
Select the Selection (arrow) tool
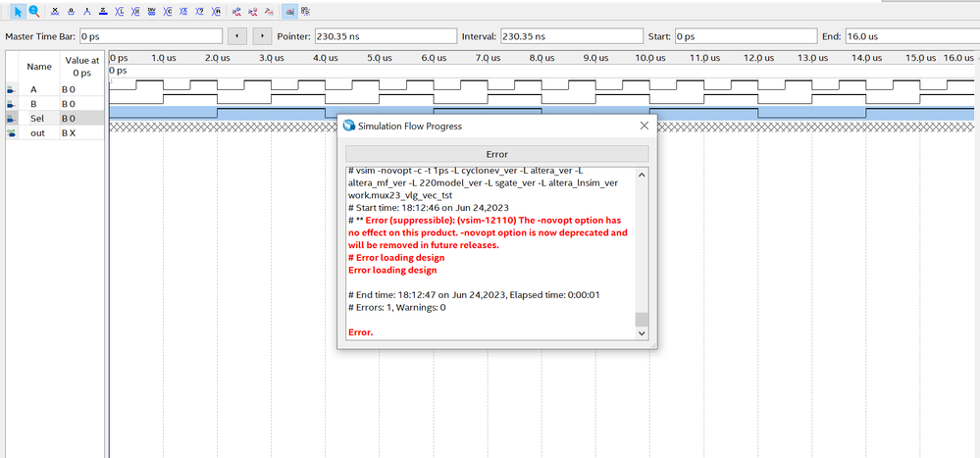(x=18, y=11)
